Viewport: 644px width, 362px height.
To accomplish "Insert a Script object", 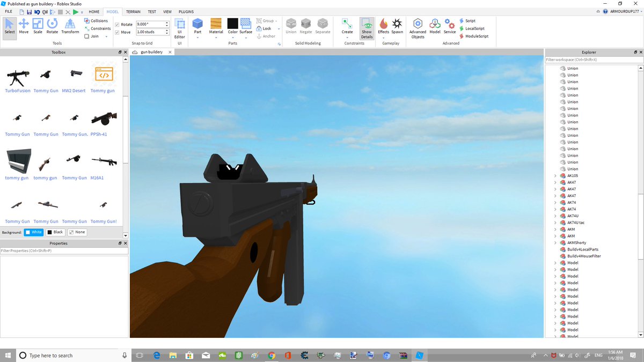I will (x=467, y=21).
